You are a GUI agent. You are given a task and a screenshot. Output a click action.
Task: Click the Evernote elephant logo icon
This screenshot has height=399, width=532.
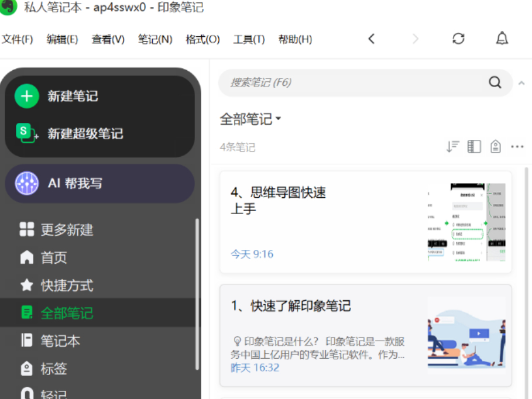8,6
